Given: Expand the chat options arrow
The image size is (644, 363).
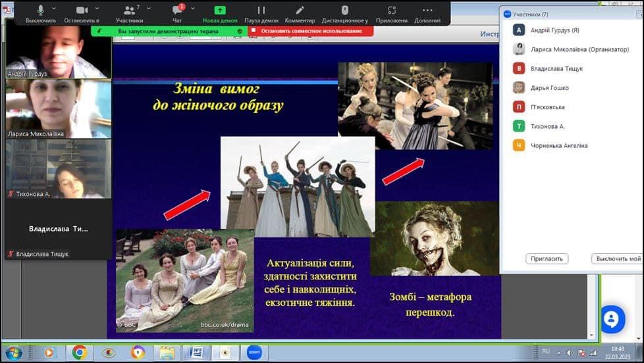Looking at the screenshot, I should click(193, 8).
